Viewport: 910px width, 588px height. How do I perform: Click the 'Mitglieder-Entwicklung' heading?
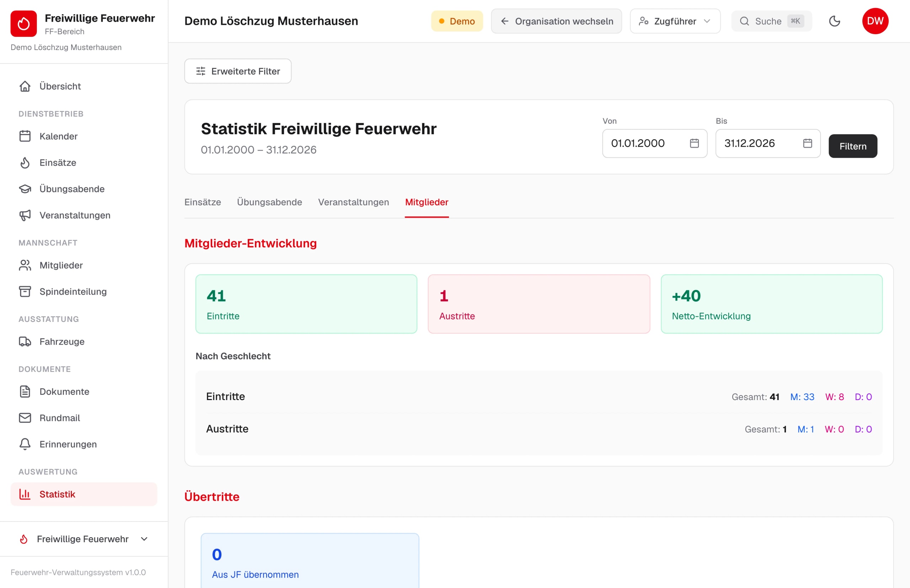250,244
